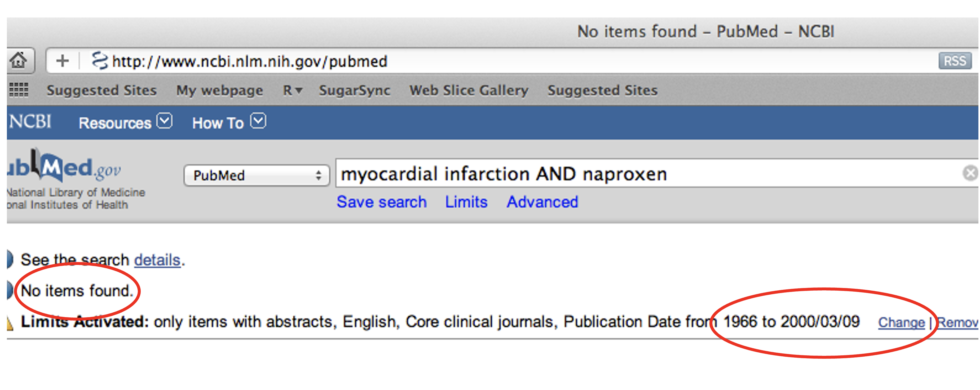The height and width of the screenshot is (390, 980).
Task: Click the PubMed.gov logo
Action: point(64,166)
